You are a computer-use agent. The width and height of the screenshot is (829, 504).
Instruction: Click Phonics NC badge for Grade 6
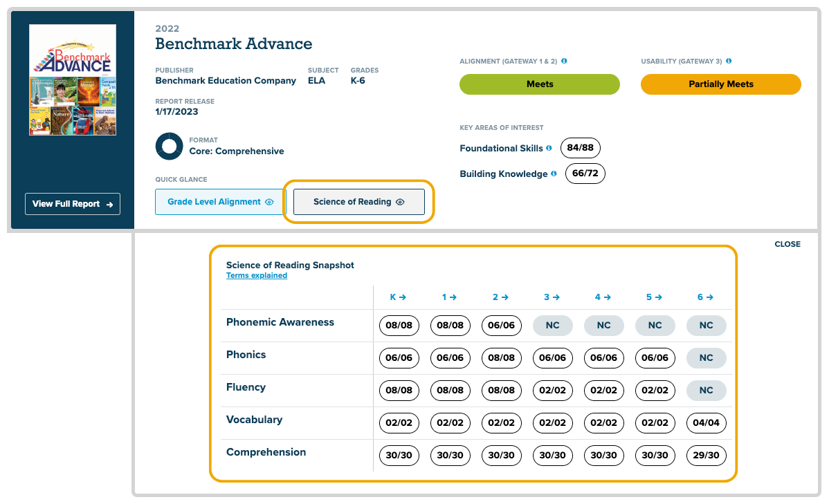(707, 357)
